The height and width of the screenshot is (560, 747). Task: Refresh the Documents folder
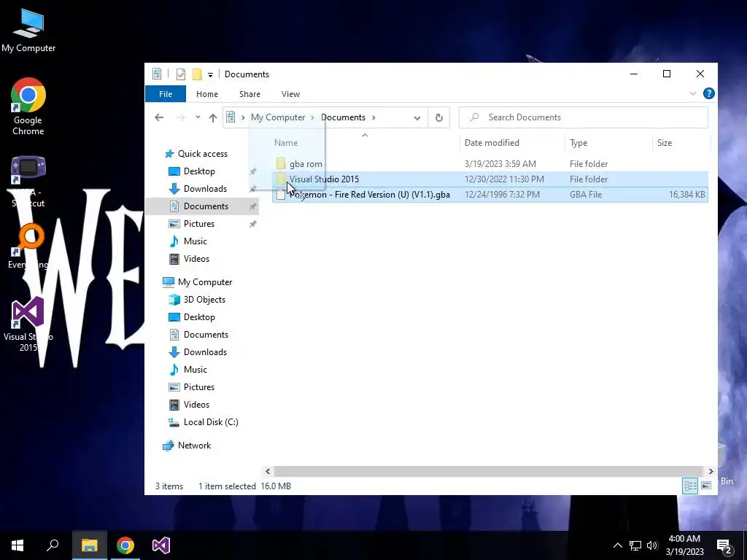(438, 117)
